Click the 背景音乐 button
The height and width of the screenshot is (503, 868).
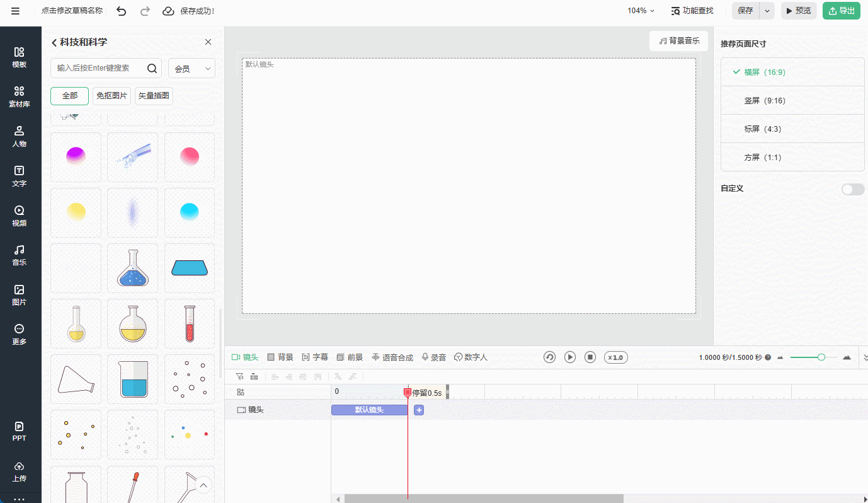pyautogui.click(x=678, y=41)
